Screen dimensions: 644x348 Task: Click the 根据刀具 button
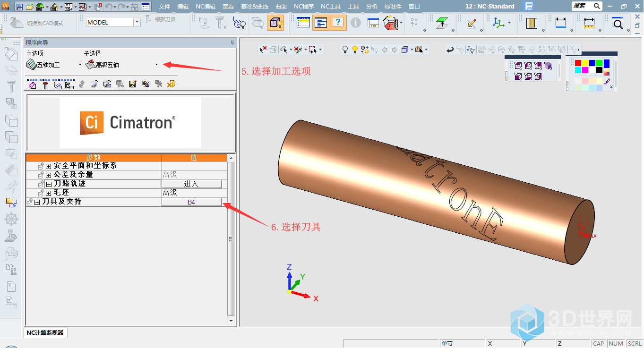pyautogui.click(x=161, y=19)
